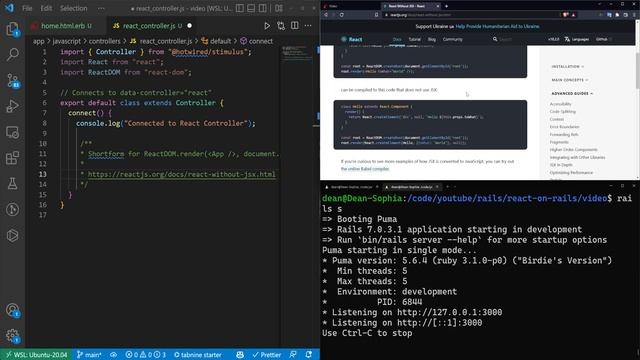Open a new browser tab

(x=446, y=6)
